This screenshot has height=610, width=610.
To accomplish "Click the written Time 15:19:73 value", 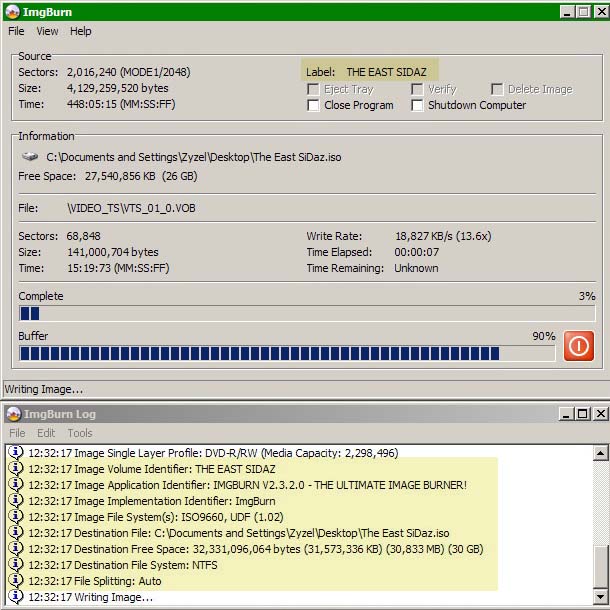I will click(118, 268).
